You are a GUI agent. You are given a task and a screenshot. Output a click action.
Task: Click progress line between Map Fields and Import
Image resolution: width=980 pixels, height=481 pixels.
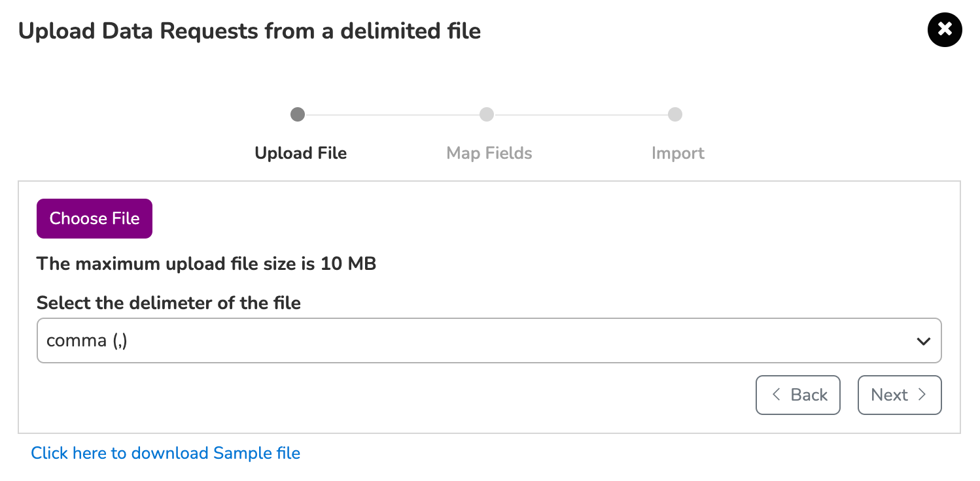(581, 115)
